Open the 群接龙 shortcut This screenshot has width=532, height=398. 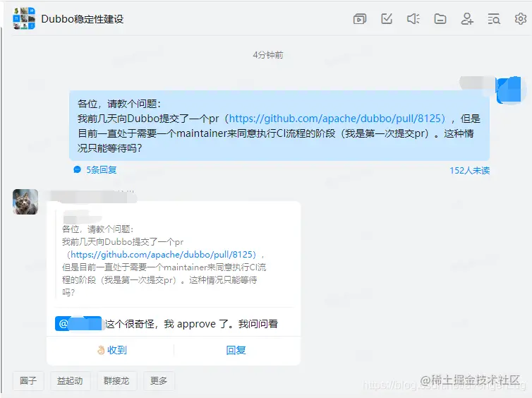coord(116,380)
